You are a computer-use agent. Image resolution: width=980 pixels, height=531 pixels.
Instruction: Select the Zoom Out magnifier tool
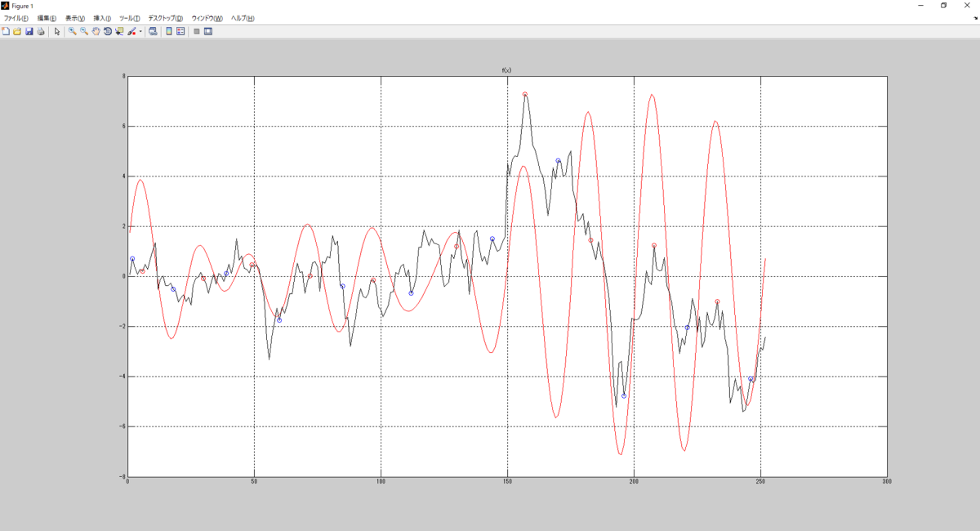click(x=84, y=31)
